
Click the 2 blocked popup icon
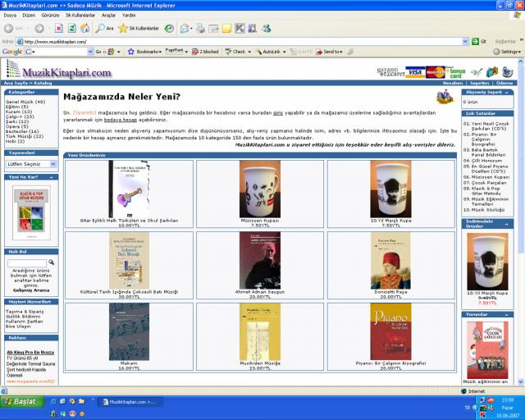click(x=205, y=52)
